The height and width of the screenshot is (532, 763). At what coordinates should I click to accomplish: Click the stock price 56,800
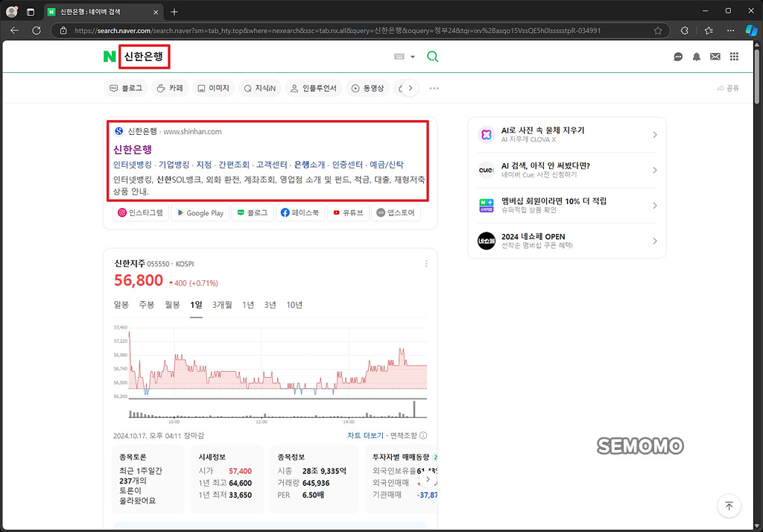tap(139, 280)
